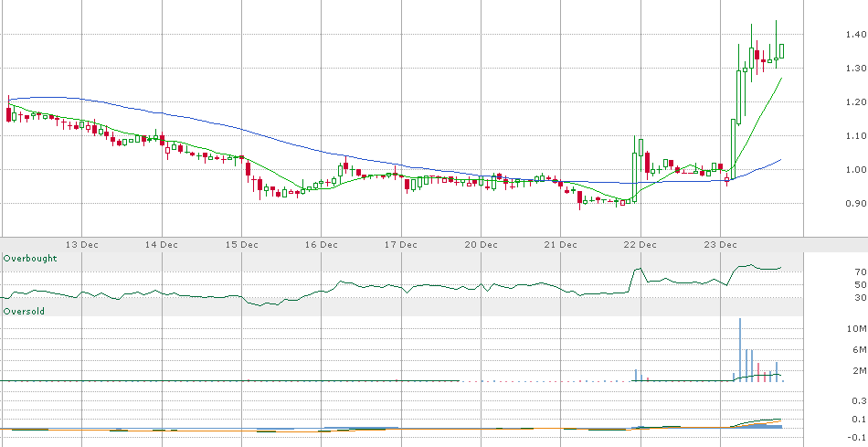Click the 1.00 price axis label
868x447 pixels.
click(x=856, y=169)
